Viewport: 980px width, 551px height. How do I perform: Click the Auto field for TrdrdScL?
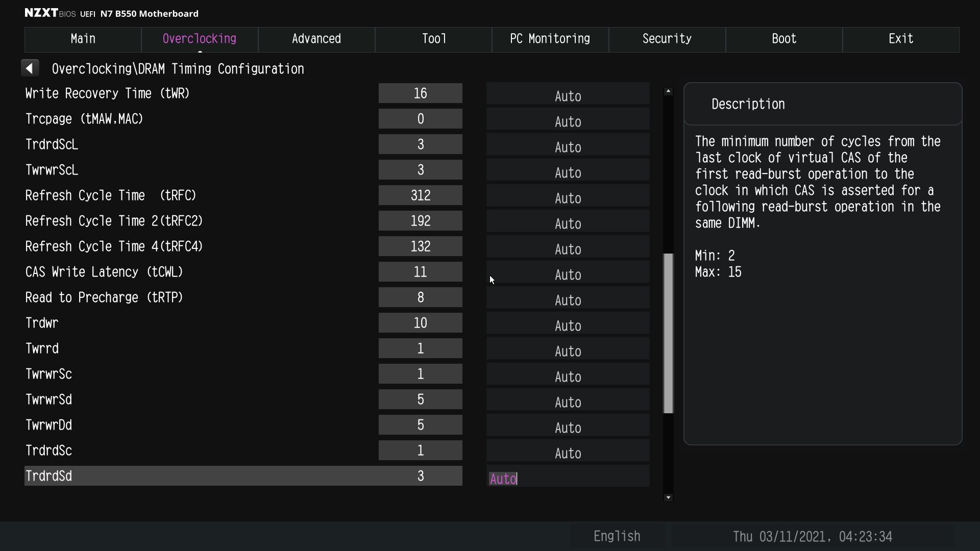(568, 147)
